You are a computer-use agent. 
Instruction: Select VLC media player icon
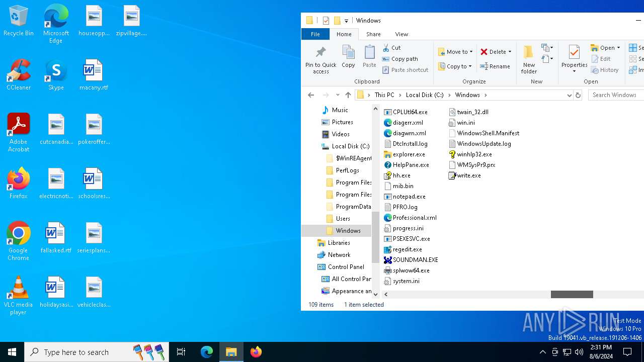click(18, 296)
